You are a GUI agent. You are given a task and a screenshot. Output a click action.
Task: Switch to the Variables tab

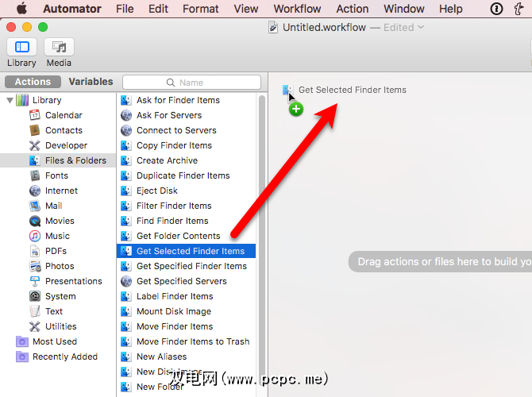coord(91,82)
